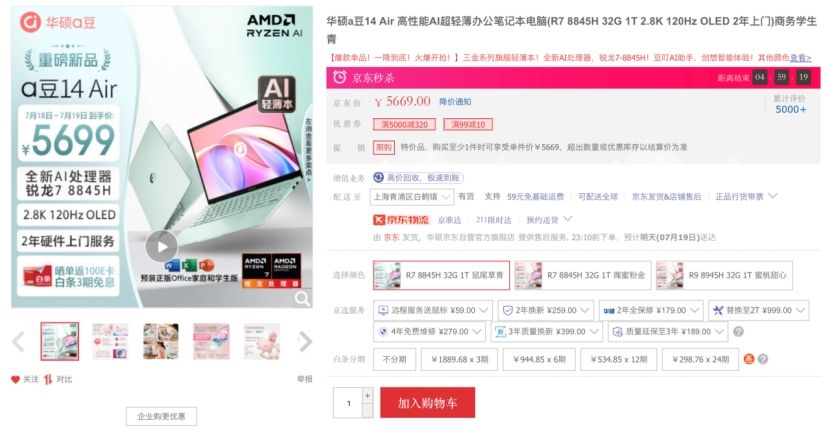This screenshot has width=830, height=434.
Task: Choose 不分期 installment option
Action: [394, 359]
